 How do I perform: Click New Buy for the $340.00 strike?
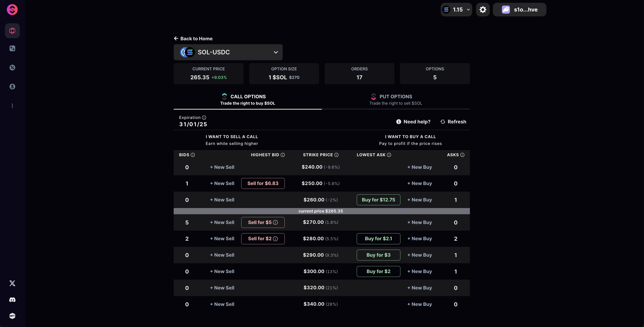point(420,304)
